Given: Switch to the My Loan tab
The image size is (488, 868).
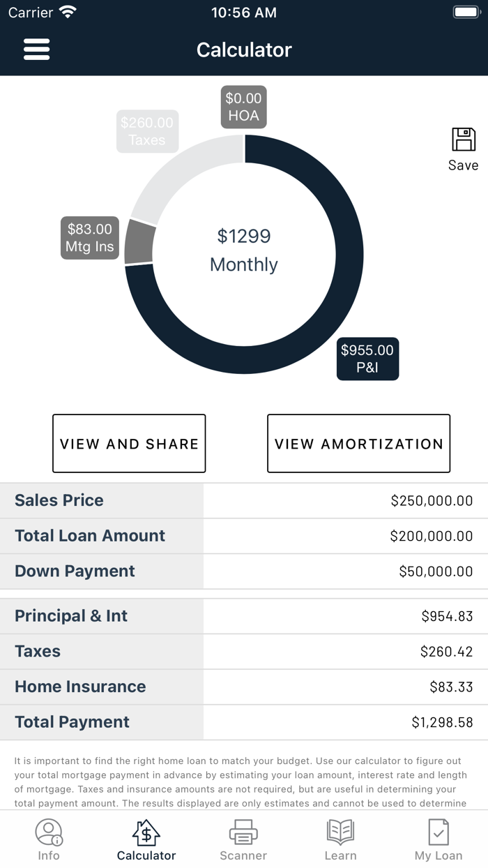Looking at the screenshot, I should click(x=438, y=839).
